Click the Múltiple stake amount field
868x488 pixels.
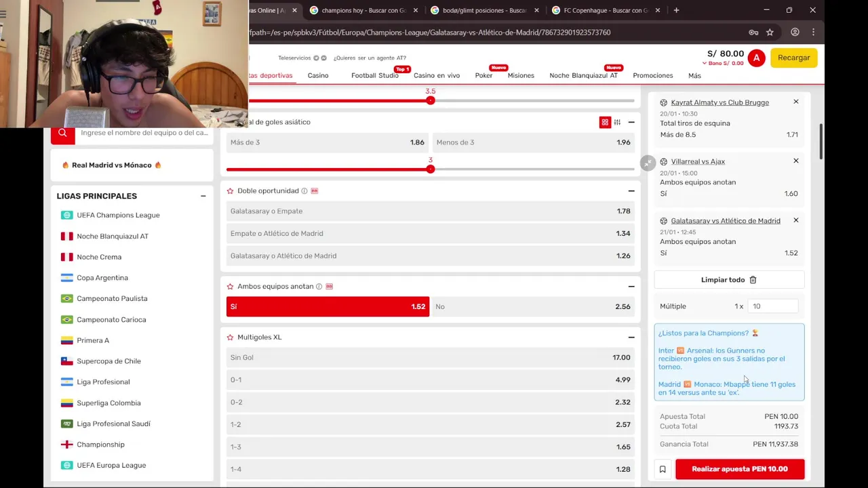point(772,306)
